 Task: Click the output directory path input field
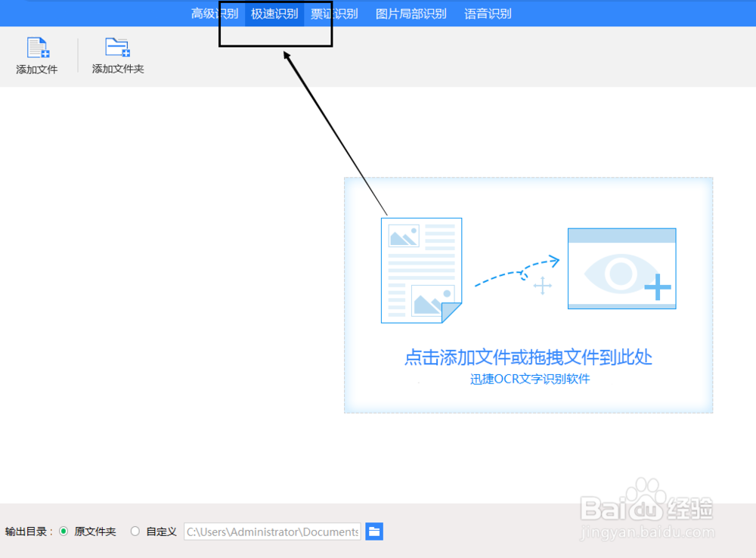coord(271,532)
